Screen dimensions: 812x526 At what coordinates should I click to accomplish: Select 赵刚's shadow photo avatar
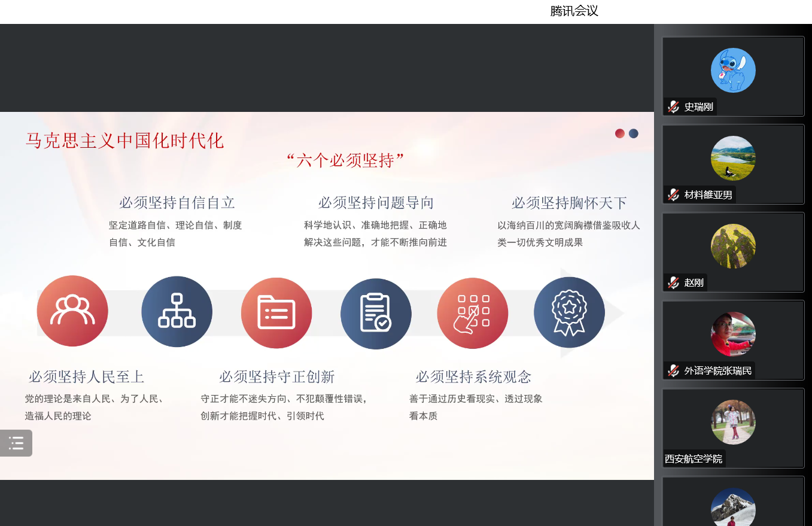pyautogui.click(x=733, y=246)
